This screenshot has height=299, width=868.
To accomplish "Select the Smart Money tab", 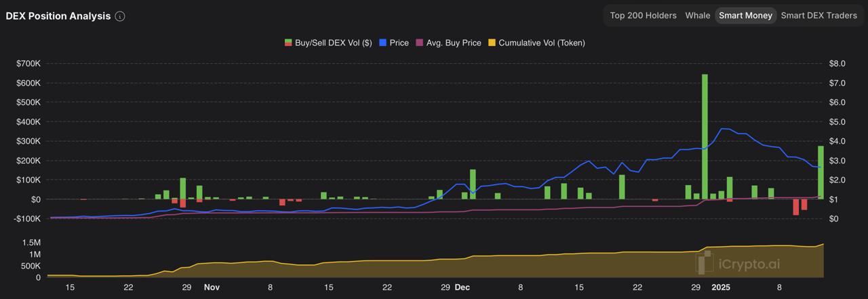I will pos(745,16).
